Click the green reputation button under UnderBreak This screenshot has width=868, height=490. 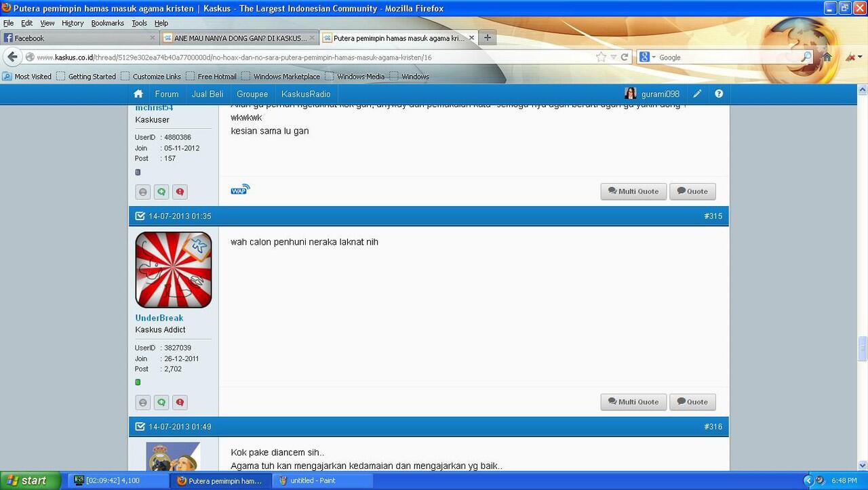(x=161, y=402)
